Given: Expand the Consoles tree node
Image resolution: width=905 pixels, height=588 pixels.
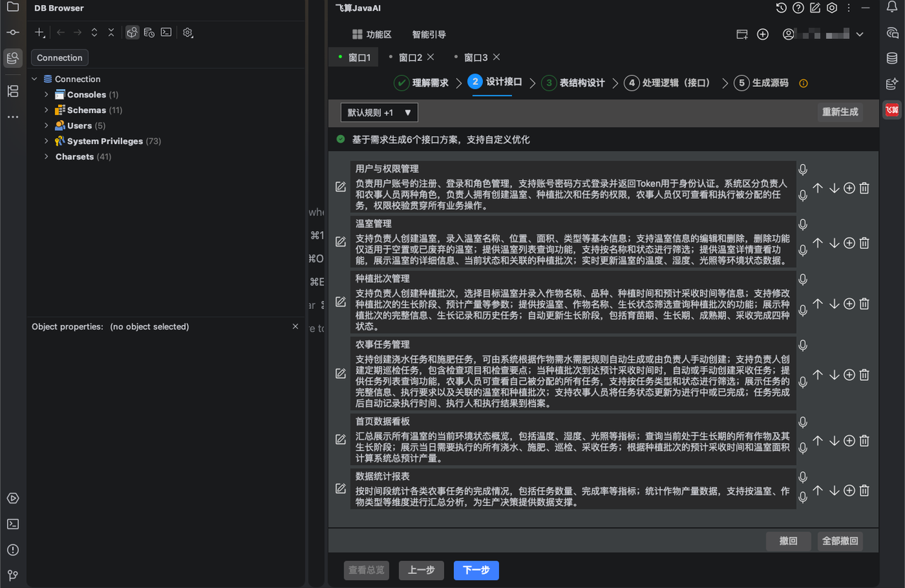Looking at the screenshot, I should pos(47,95).
